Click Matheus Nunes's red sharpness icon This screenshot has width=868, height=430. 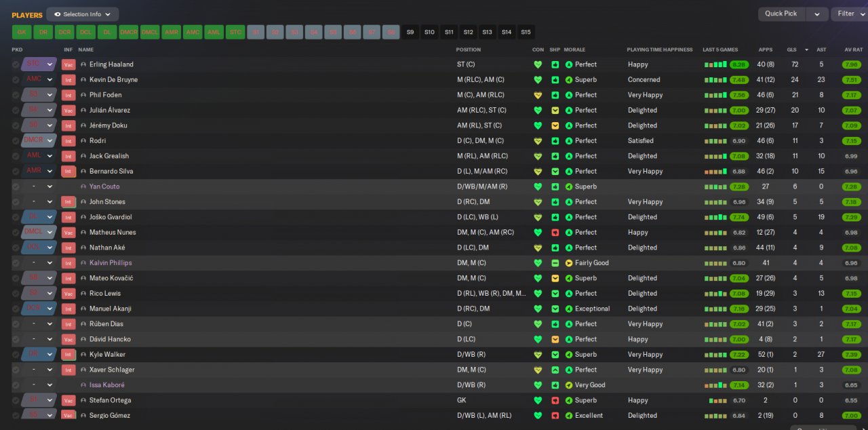[555, 232]
